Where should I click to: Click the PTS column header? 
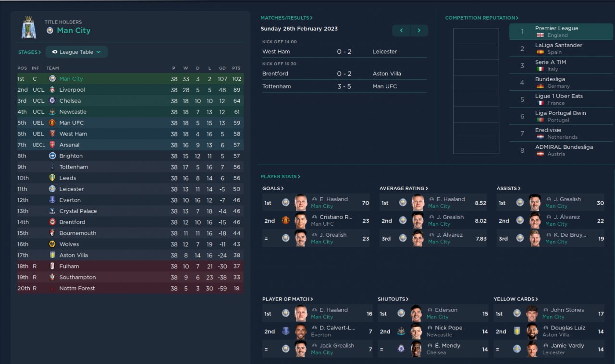236,68
